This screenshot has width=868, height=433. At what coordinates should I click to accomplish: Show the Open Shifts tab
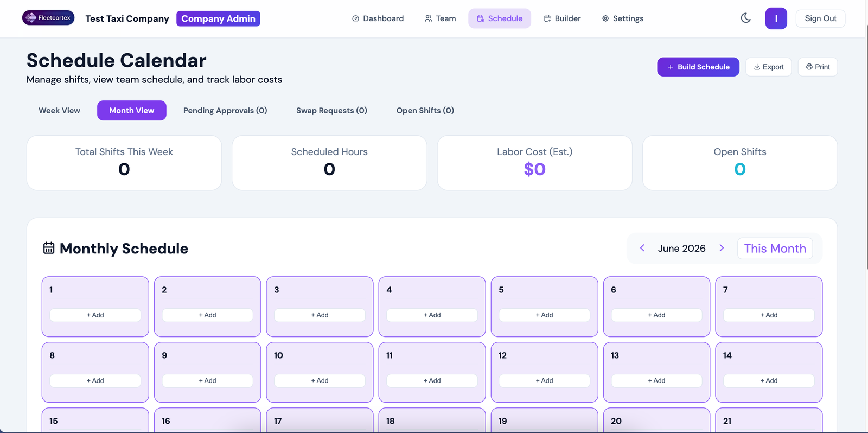pyautogui.click(x=425, y=110)
